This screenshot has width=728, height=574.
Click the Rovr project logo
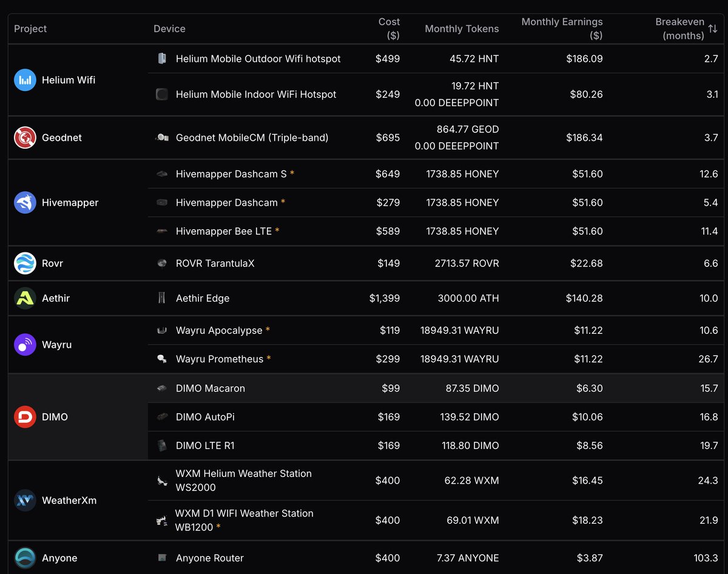click(x=25, y=263)
